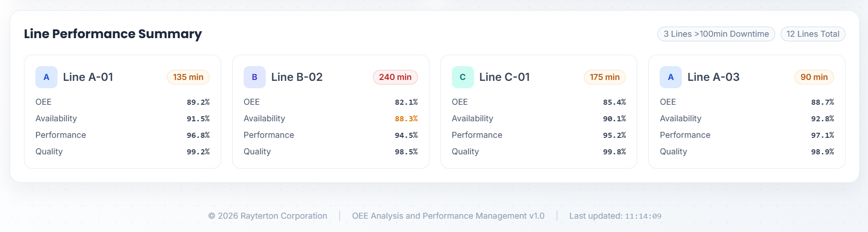Click the 12 Lines Total pill

point(812,34)
